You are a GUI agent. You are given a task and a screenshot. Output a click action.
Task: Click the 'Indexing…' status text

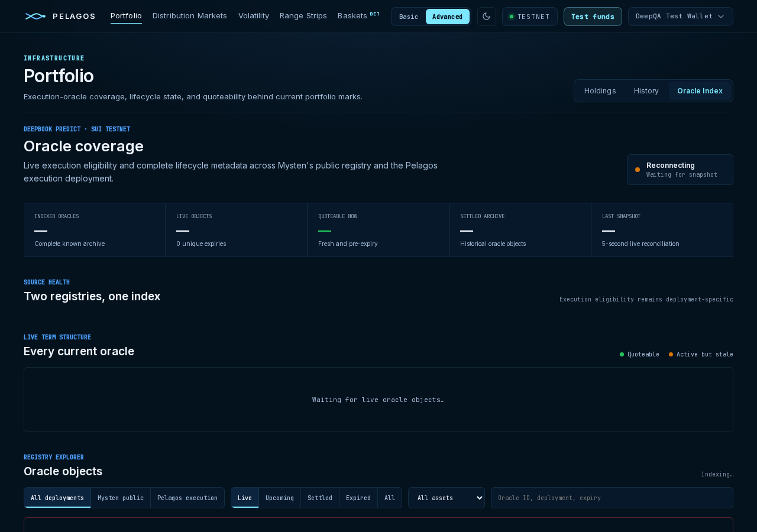(x=717, y=474)
